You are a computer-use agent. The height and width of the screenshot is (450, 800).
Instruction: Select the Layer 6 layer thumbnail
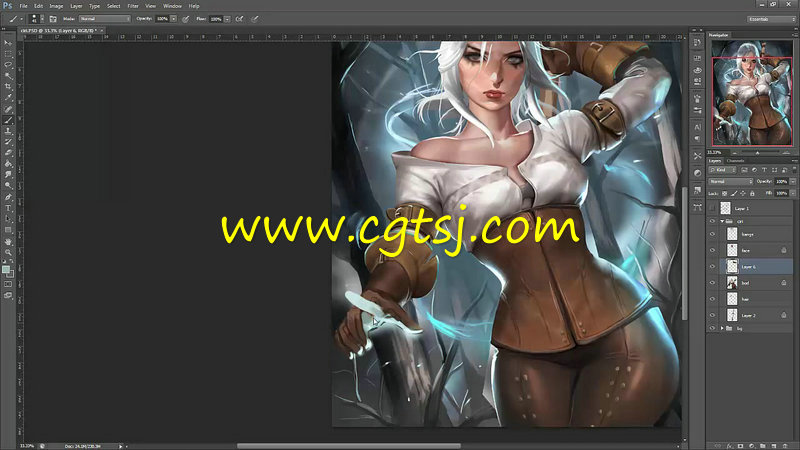click(x=732, y=266)
